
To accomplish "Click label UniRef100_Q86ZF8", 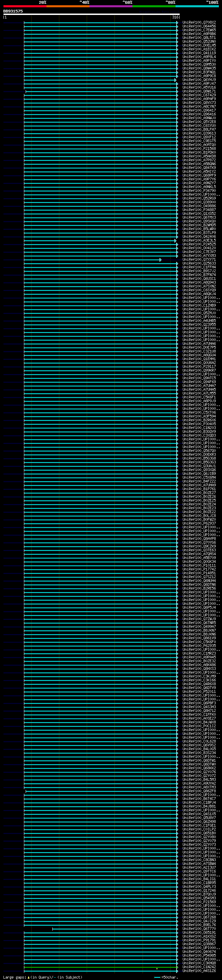I will [199, 791].
